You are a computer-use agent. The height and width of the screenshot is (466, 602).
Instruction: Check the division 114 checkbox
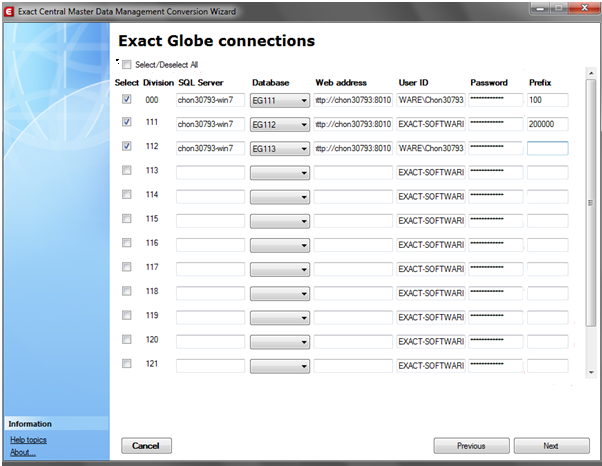point(126,194)
